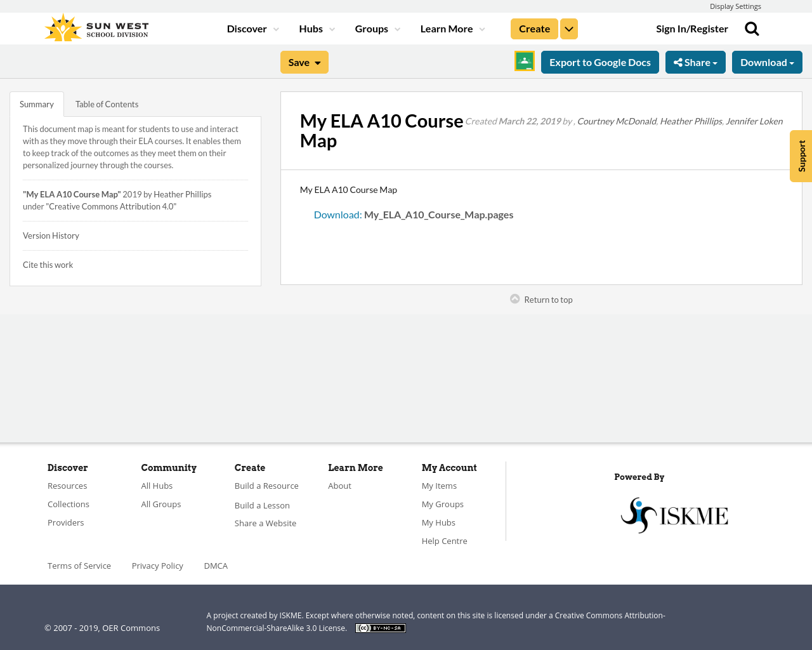The image size is (812, 650).
Task: Click the Creative Commons BY-NC-SA license badge
Action: (380, 627)
